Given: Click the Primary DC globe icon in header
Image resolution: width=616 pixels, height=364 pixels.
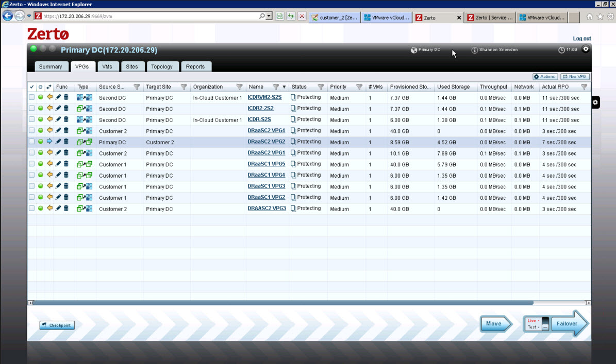Looking at the screenshot, I should pos(414,50).
